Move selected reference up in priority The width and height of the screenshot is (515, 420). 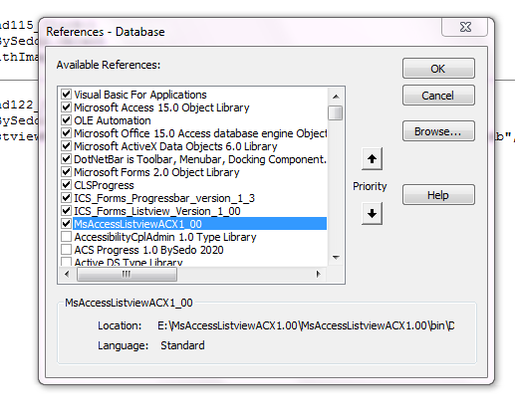(x=372, y=159)
